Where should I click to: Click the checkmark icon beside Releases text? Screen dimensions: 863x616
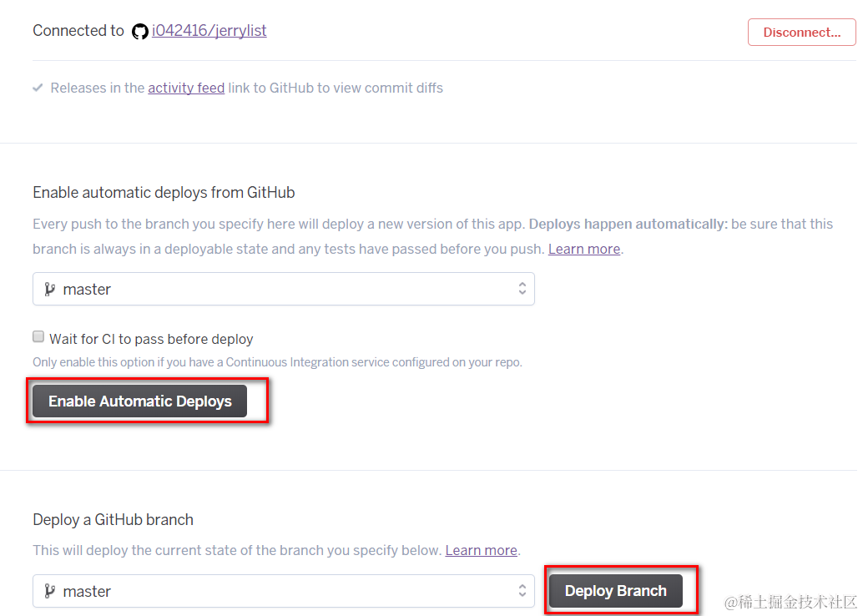(38, 88)
